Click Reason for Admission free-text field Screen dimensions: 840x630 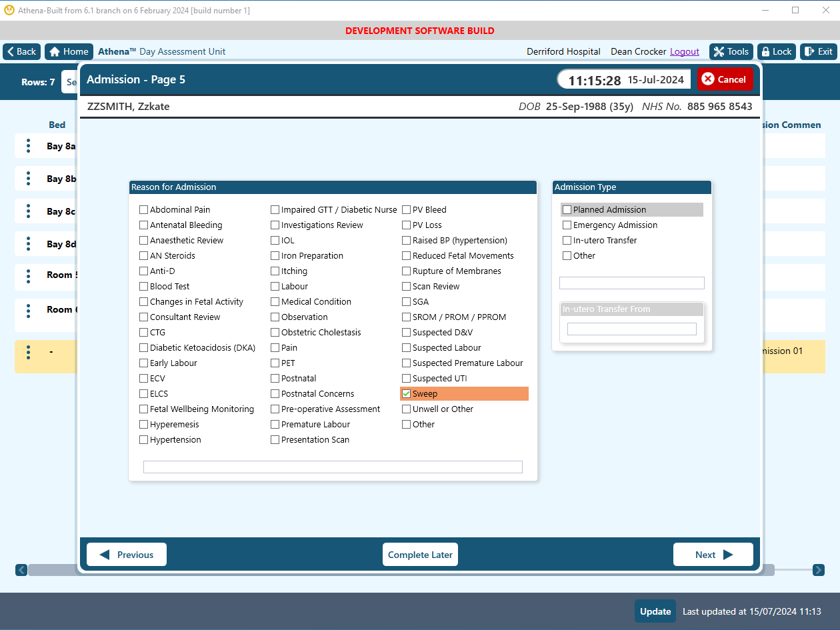tap(333, 467)
